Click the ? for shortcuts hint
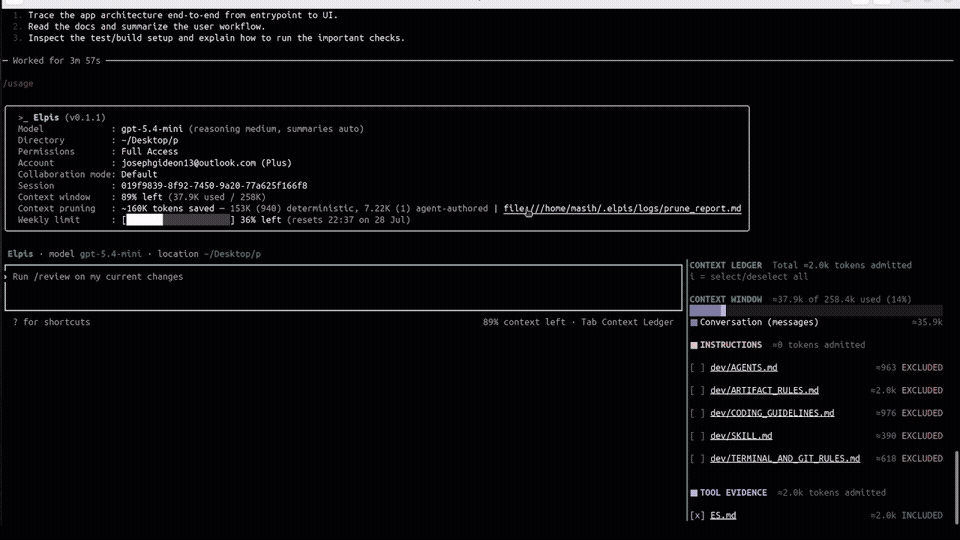This screenshot has height=540, width=960. point(51,322)
